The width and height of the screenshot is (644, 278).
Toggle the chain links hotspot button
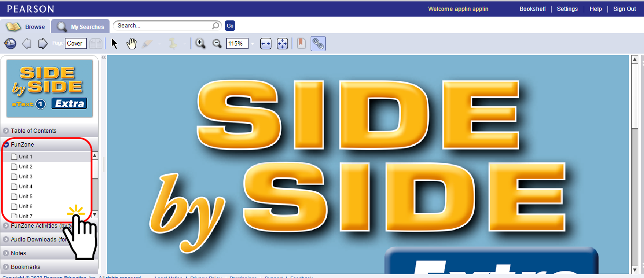coord(318,44)
